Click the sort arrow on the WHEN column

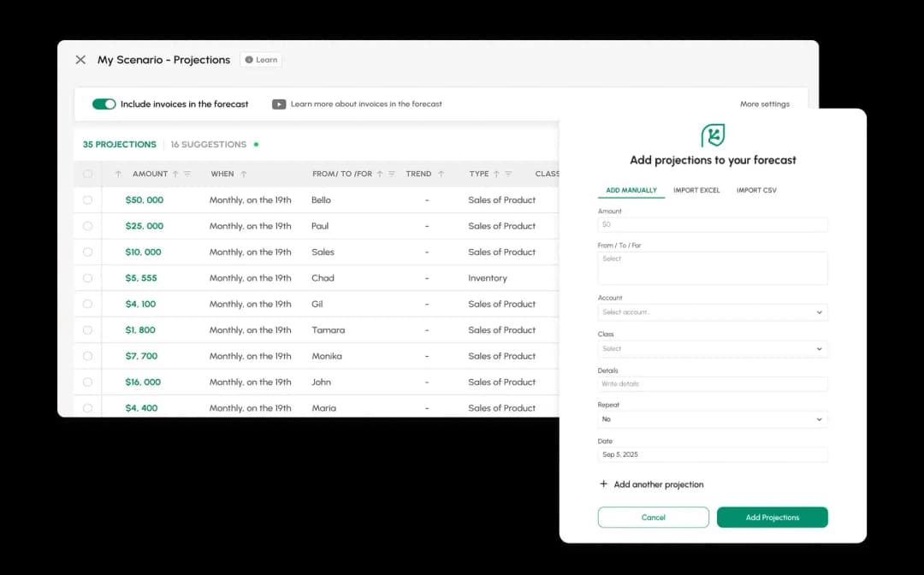coord(244,173)
